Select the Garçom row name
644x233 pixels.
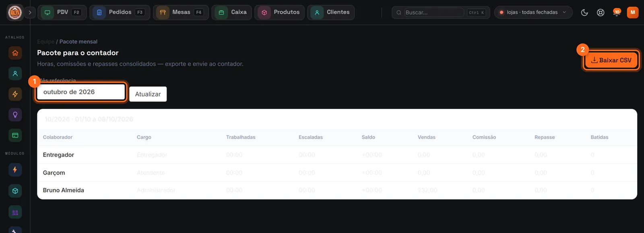click(x=54, y=173)
